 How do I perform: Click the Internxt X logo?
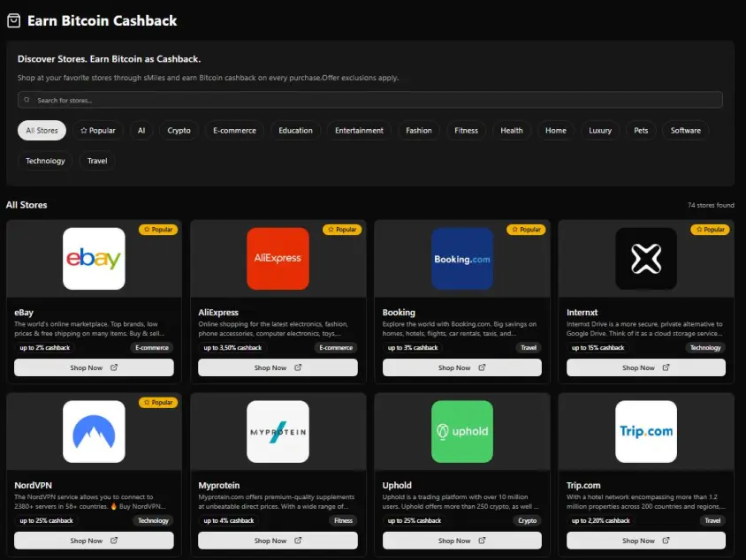[x=646, y=259]
